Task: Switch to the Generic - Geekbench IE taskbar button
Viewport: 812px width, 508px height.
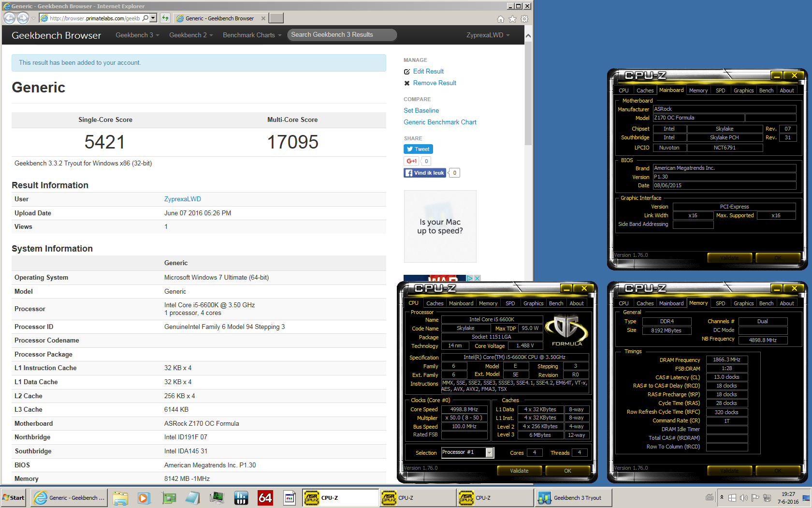Action: click(x=70, y=497)
